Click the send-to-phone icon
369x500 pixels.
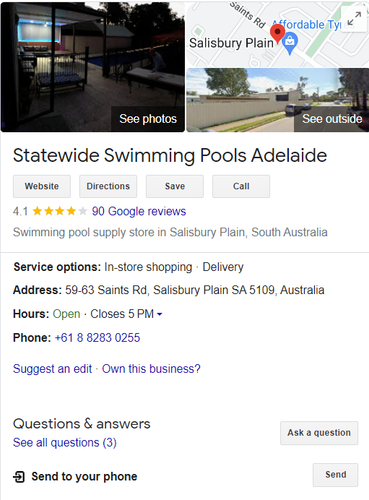(x=19, y=477)
